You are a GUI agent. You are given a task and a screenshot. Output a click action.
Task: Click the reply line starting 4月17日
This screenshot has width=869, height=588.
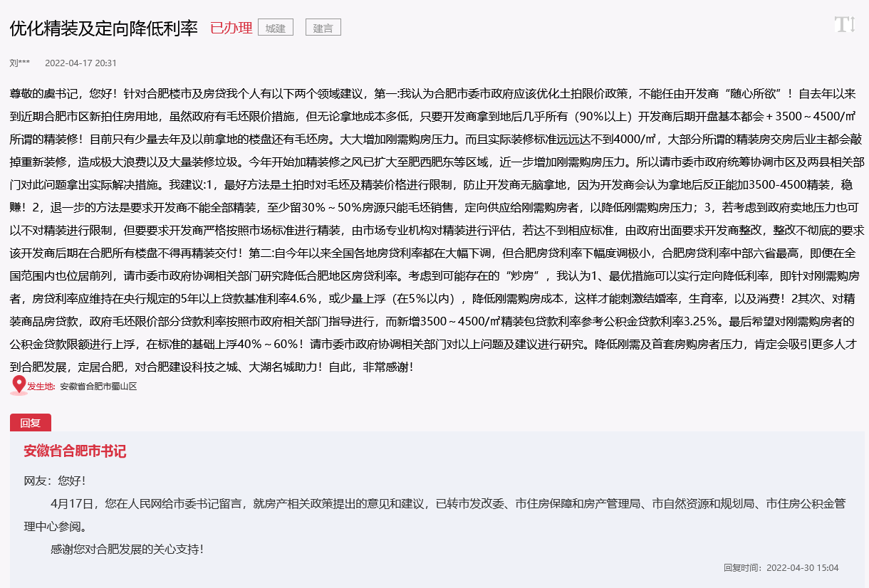pos(448,504)
